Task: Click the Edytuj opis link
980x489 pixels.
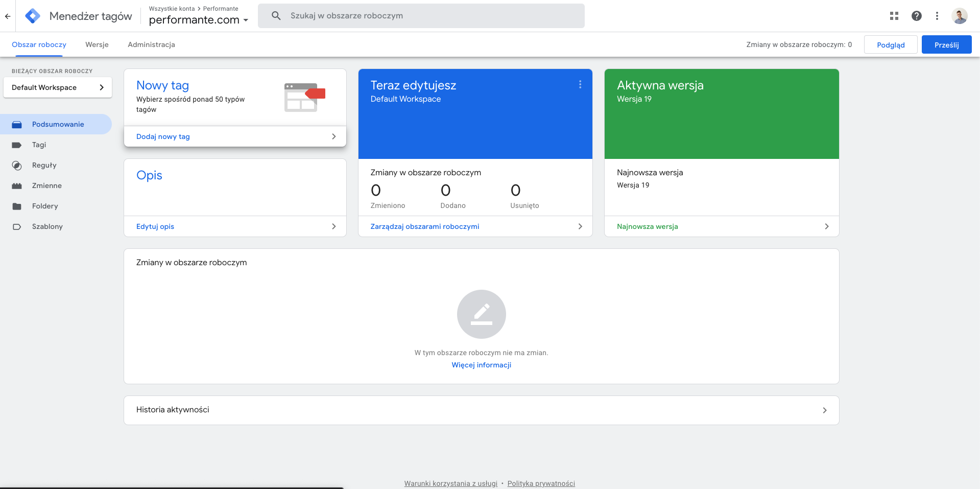Action: (x=155, y=226)
